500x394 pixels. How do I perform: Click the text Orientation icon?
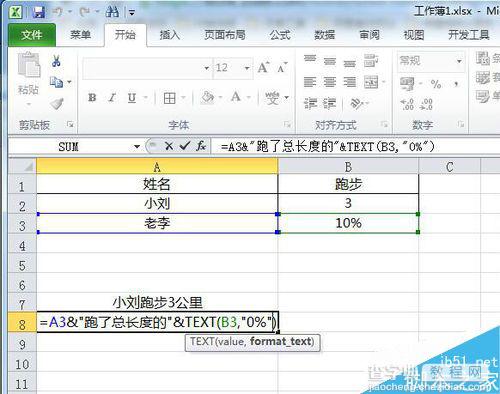click(356, 104)
